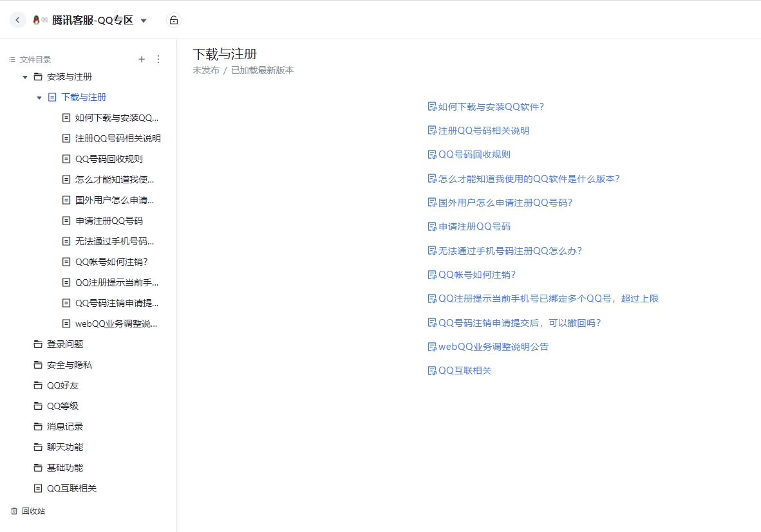Open the webQQ业务调整说明公告 link
The image size is (761, 532).
pos(493,346)
